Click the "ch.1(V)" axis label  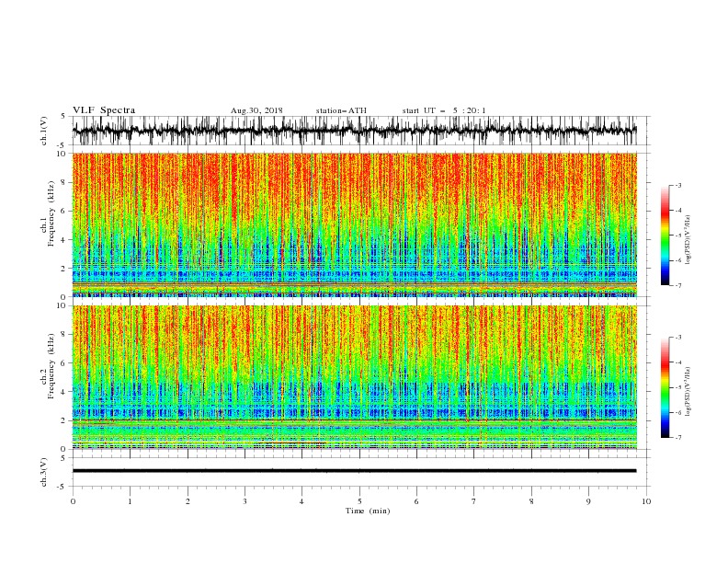pyautogui.click(x=44, y=131)
